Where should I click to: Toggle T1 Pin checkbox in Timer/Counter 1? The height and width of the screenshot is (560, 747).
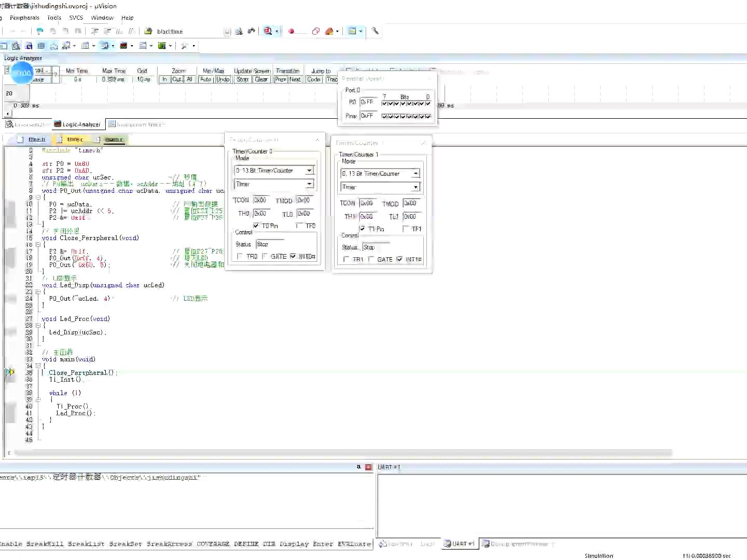(362, 229)
